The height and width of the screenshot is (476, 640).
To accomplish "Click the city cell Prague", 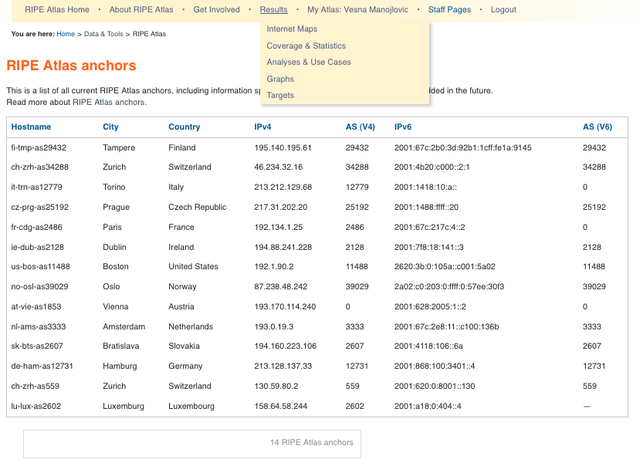I will coord(116,207).
